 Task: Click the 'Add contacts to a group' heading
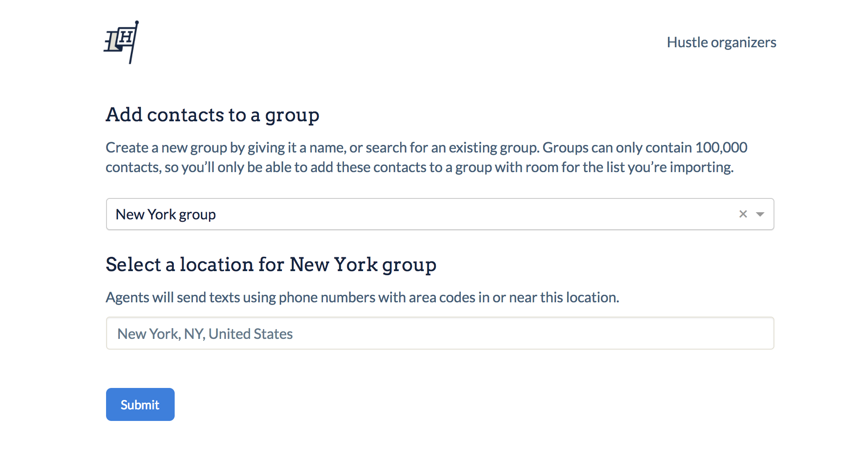pyautogui.click(x=213, y=115)
